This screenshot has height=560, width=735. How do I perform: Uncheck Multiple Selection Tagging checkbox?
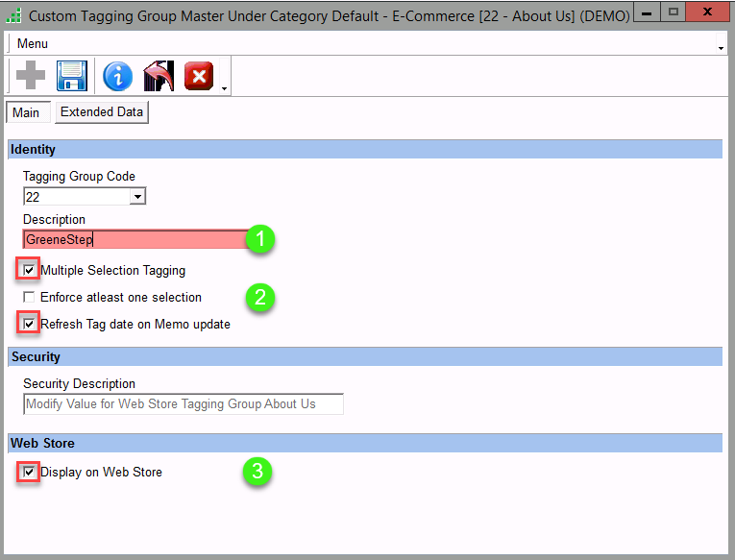[x=29, y=271]
